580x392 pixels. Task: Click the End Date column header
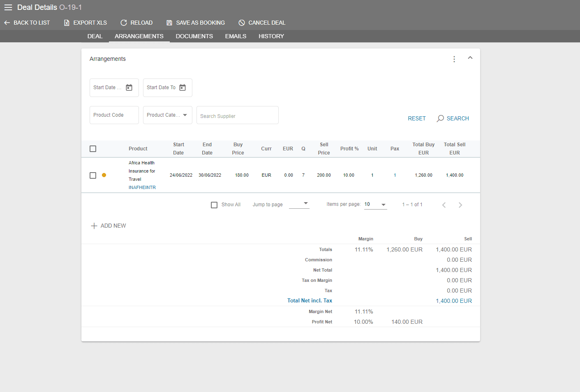coord(207,149)
